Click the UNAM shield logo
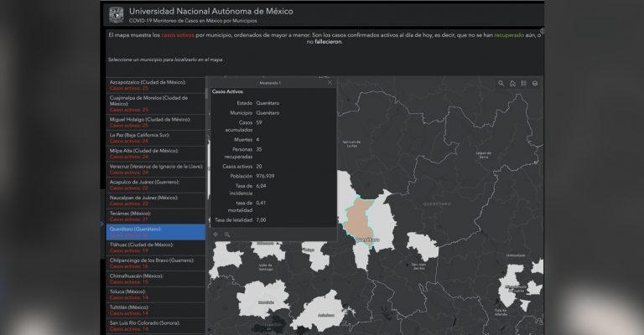 [117, 15]
